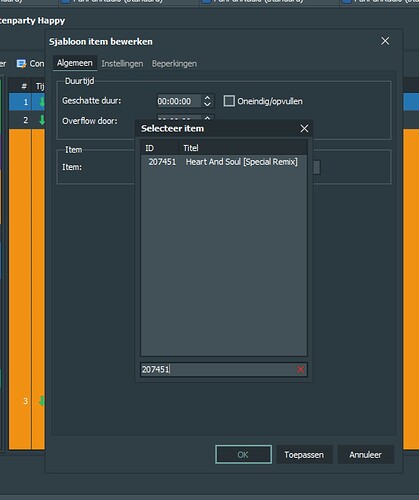Screen dimensions: 419x500
Task: Decrease Geschatte duur with down arrow
Action: 207,104
